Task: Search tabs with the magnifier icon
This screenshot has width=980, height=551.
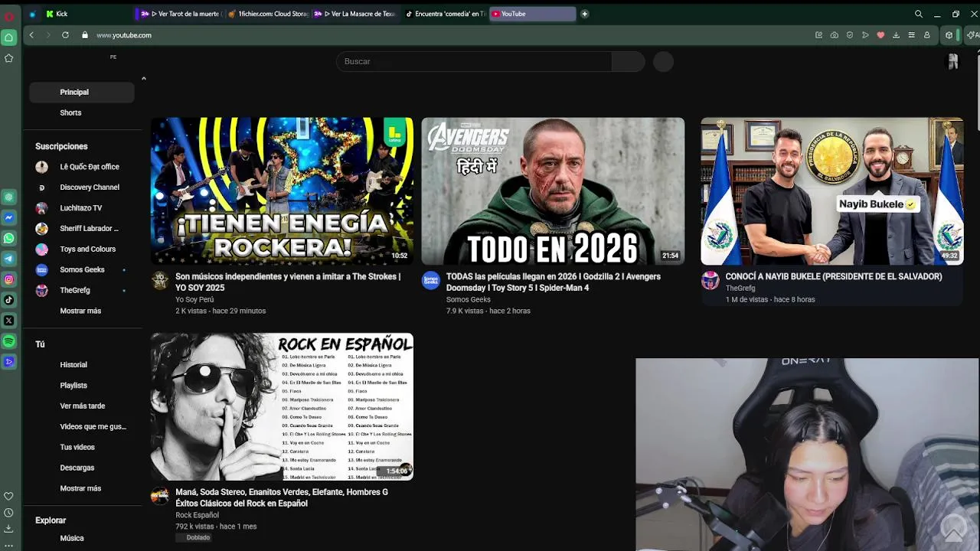Action: click(x=919, y=14)
